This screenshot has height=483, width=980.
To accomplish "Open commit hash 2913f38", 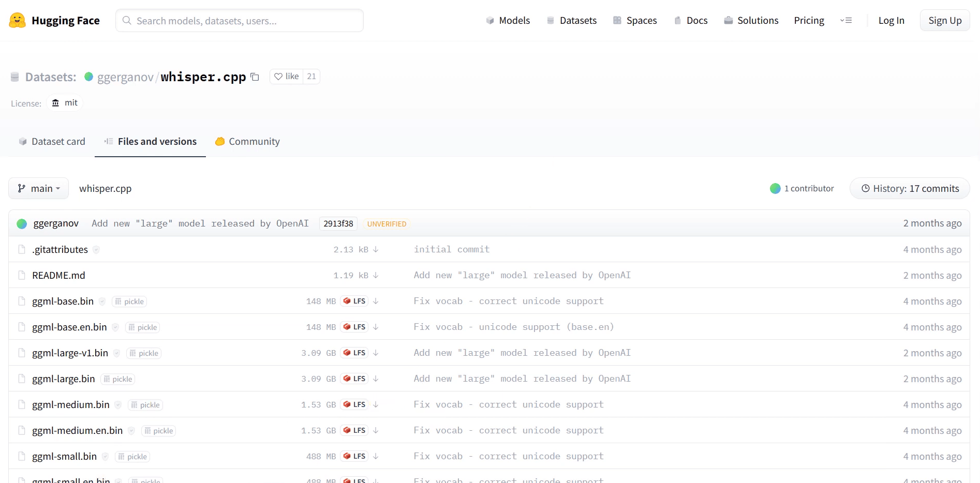I will (x=338, y=223).
